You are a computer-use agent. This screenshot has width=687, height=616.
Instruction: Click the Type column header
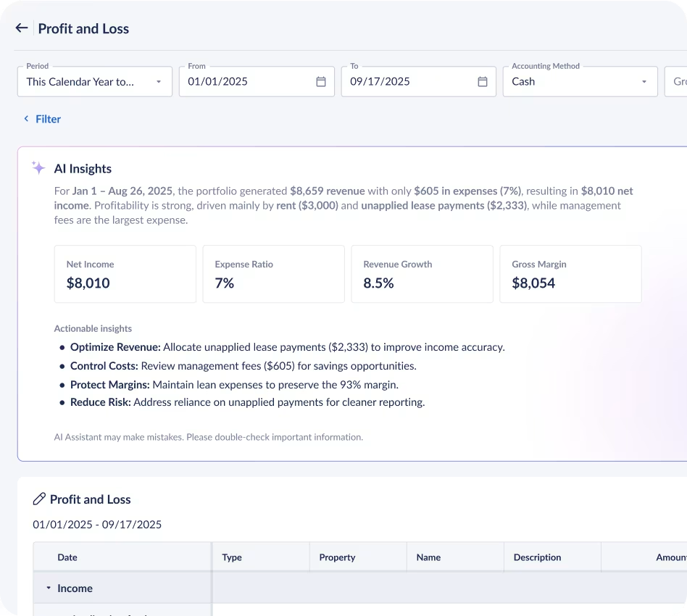tap(232, 557)
